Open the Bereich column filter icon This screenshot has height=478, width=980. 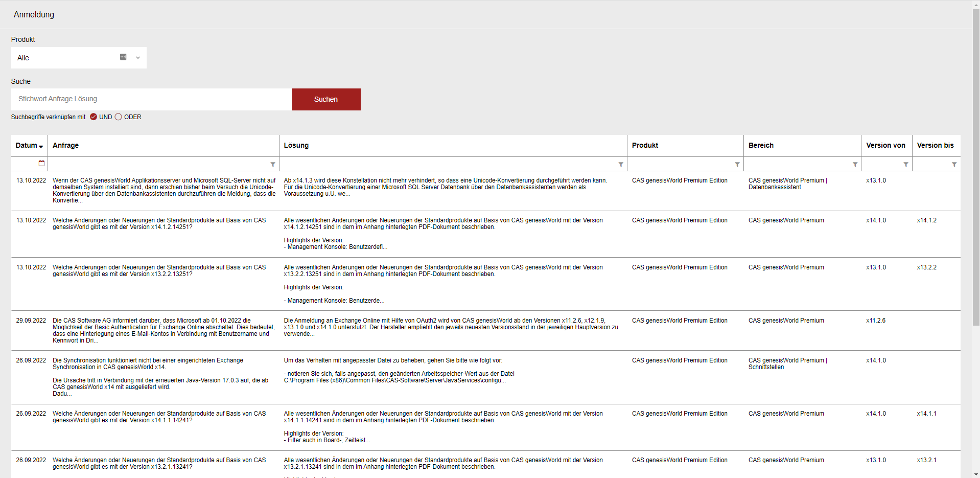(855, 165)
